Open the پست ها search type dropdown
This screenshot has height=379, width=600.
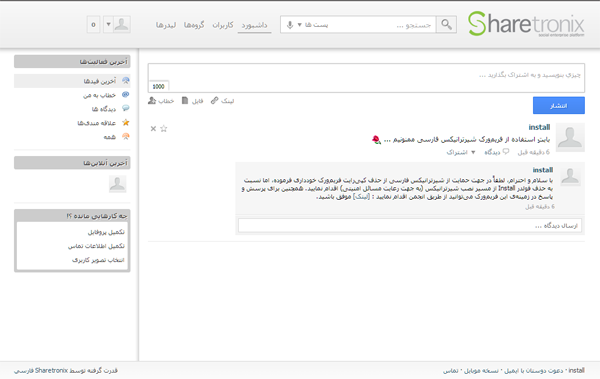click(x=312, y=25)
